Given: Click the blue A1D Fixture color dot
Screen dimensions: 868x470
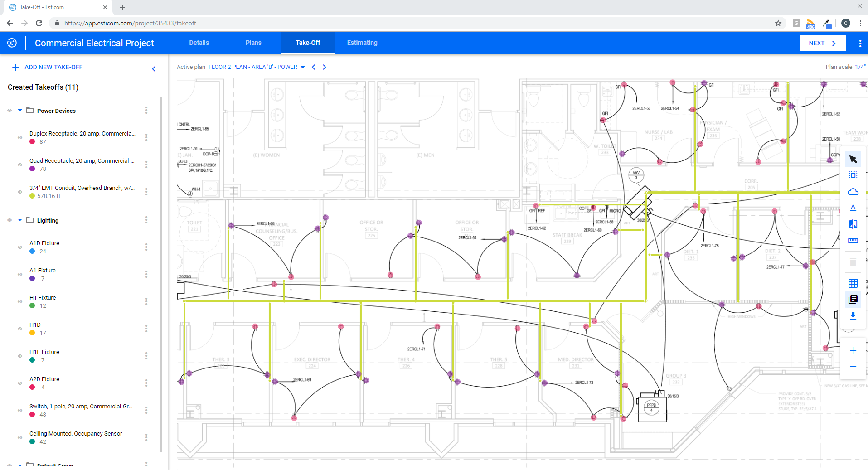Looking at the screenshot, I should 32,251.
